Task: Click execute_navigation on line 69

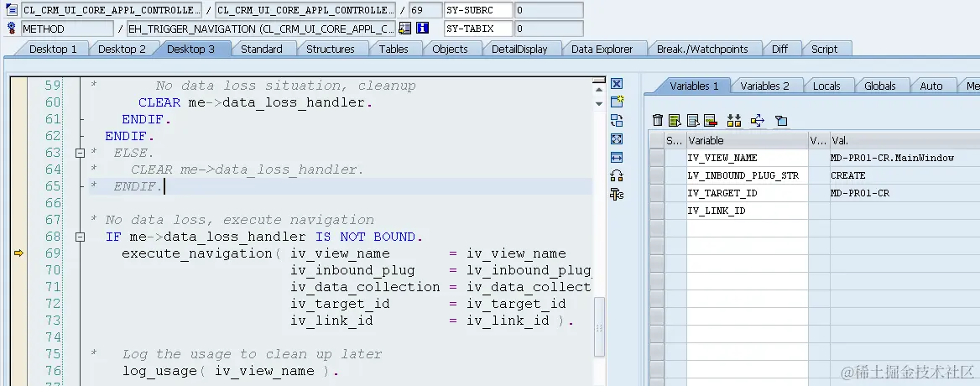Action: 197,253
